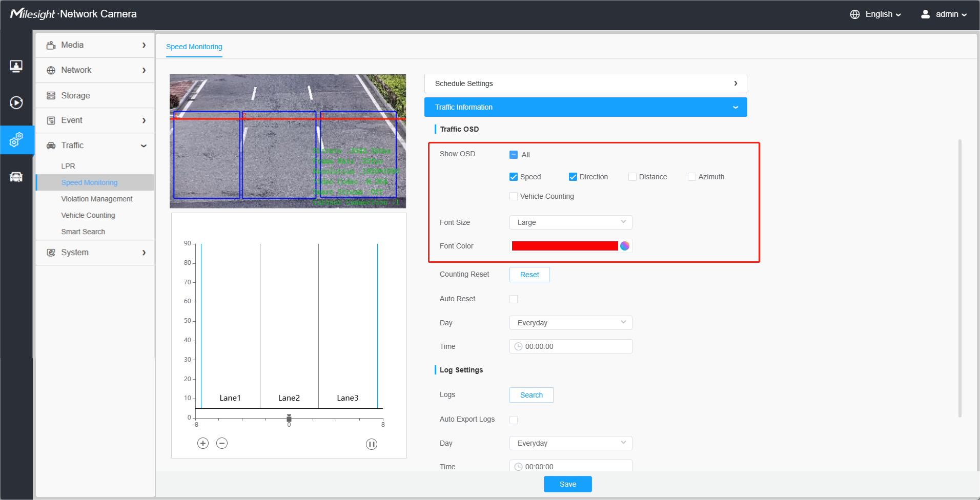Open the Font Size dropdown
The height and width of the screenshot is (500, 980).
(570, 222)
